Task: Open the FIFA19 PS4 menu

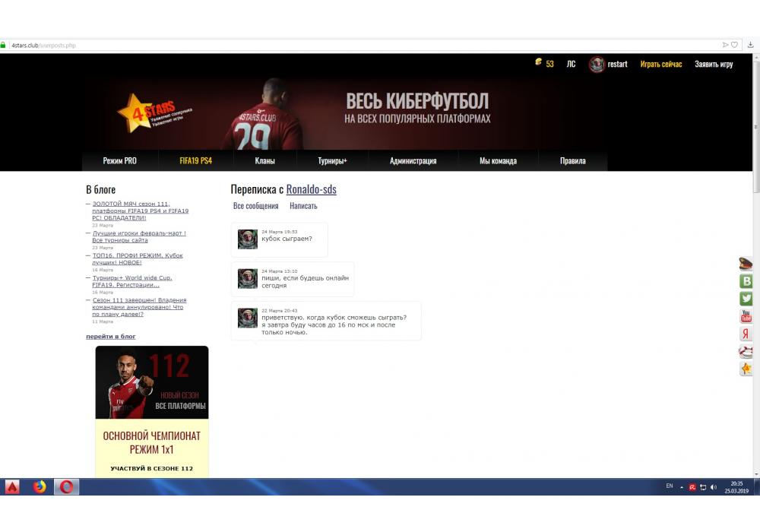Action: (196, 161)
